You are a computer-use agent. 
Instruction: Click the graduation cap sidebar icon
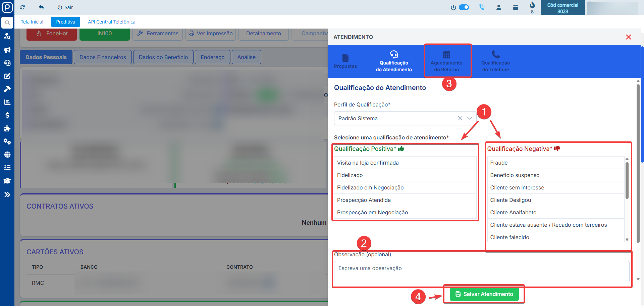click(7, 181)
